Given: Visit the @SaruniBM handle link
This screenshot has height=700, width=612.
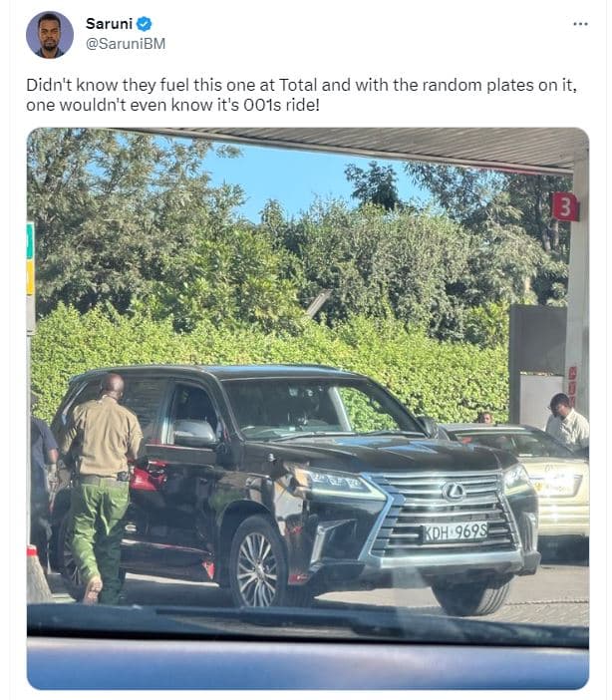Looking at the screenshot, I should [126, 44].
